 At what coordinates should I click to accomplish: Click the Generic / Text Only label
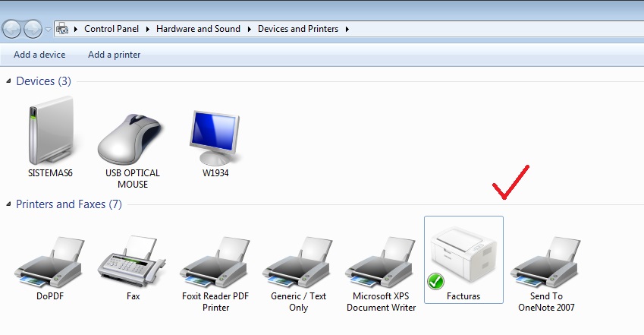[x=298, y=302]
